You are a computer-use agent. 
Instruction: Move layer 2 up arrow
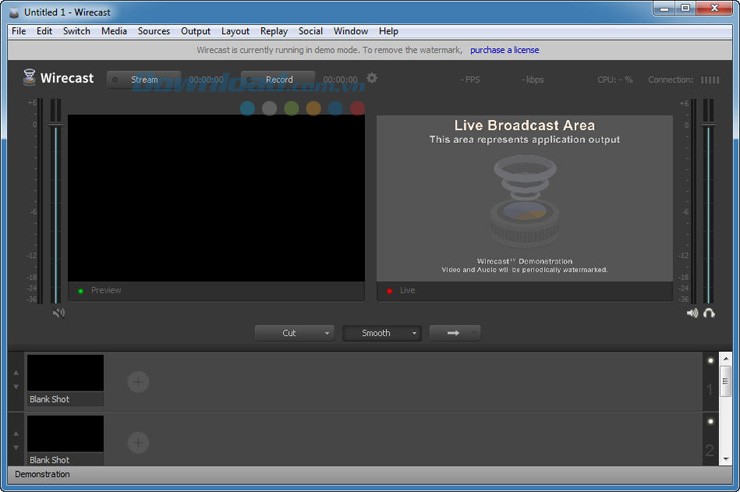tap(16, 434)
